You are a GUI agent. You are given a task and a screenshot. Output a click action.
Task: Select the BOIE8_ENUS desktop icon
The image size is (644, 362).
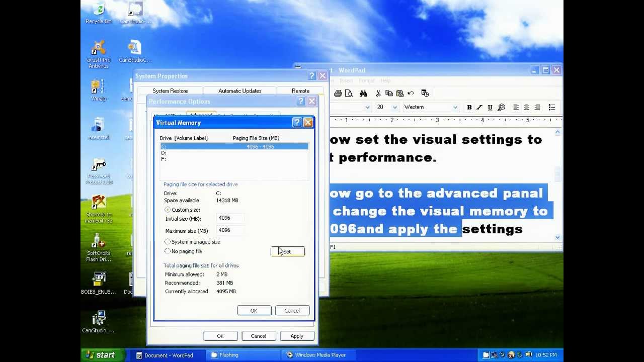(x=99, y=284)
